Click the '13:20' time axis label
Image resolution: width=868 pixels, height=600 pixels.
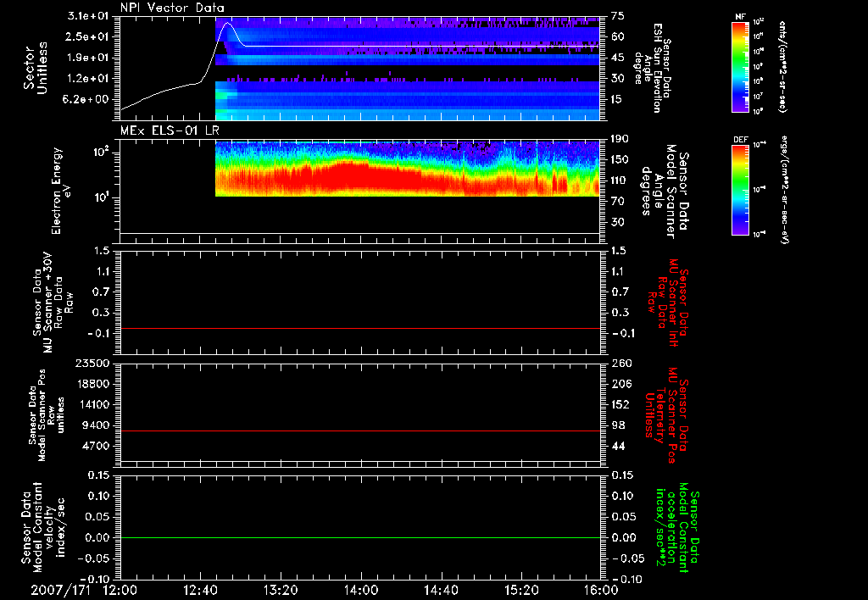(x=281, y=590)
